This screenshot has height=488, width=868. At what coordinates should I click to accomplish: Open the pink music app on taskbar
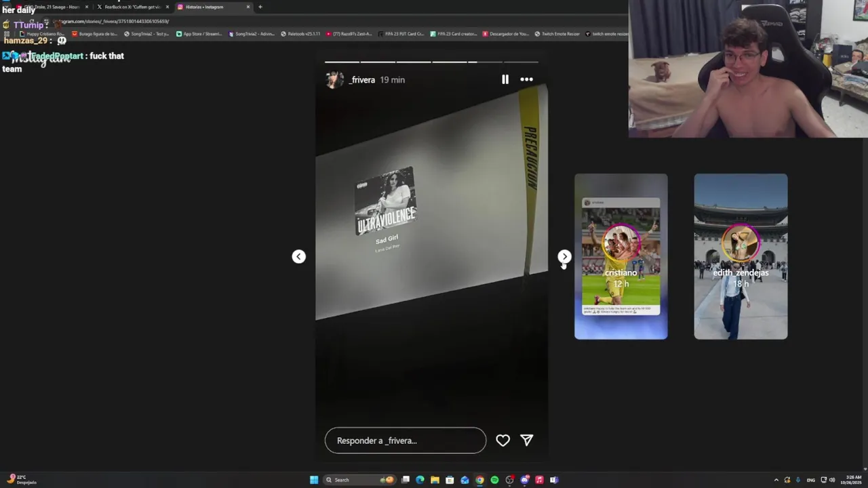(539, 480)
